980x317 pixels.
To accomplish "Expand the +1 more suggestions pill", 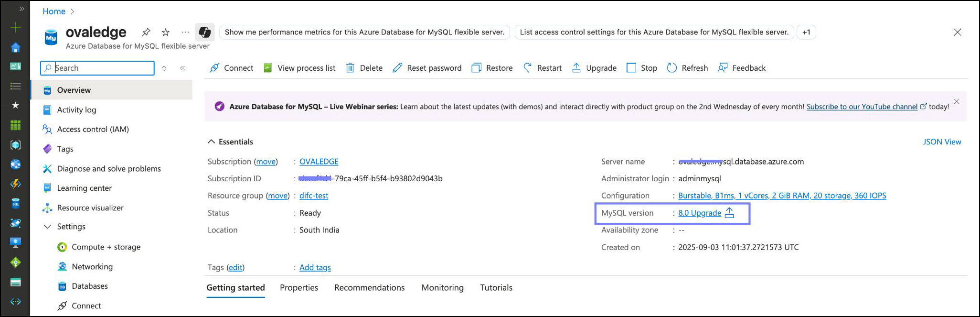I will (806, 32).
